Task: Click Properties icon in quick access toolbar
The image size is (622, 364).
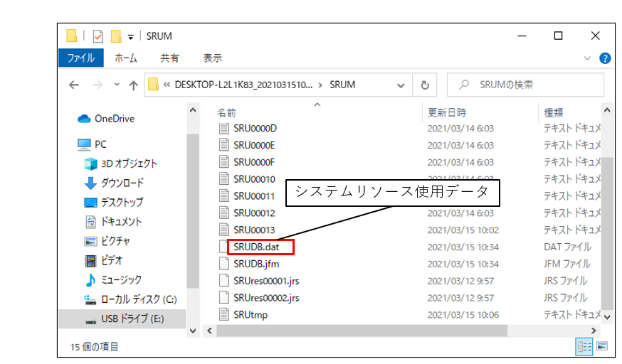Action: point(97,36)
